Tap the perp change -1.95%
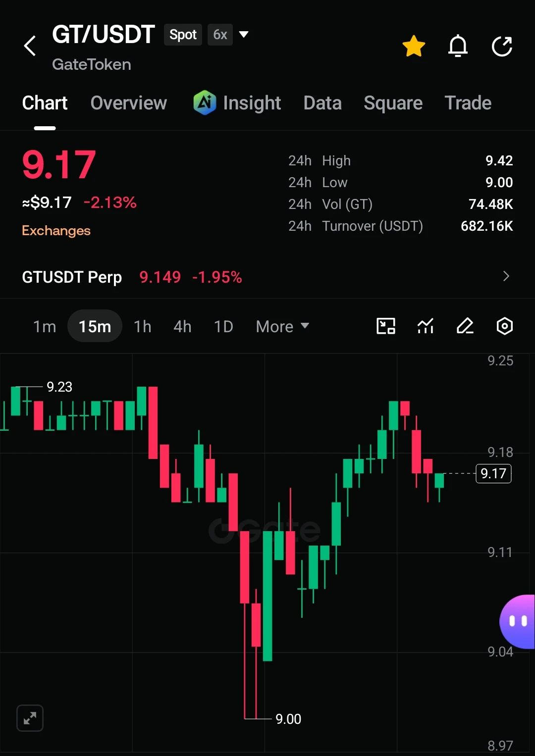The width and height of the screenshot is (535, 756). click(217, 277)
